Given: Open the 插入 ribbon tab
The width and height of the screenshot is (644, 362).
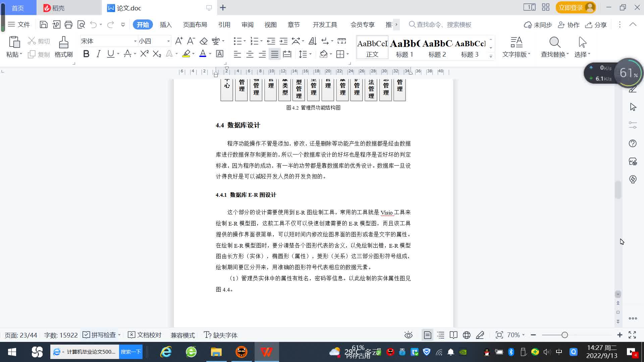Looking at the screenshot, I should point(166,25).
